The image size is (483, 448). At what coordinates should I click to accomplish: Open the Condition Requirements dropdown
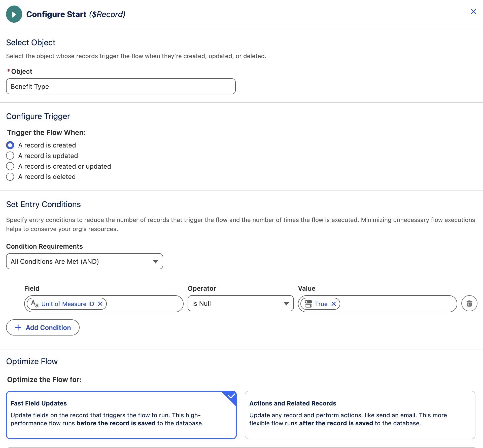[x=85, y=261]
